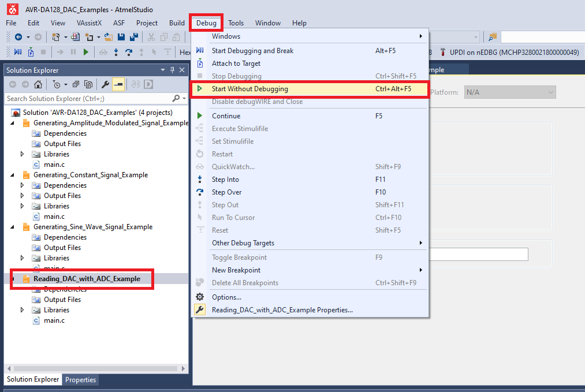Click the UPDI on nEDBG tool button
The width and height of the screenshot is (585, 392).
(x=509, y=52)
